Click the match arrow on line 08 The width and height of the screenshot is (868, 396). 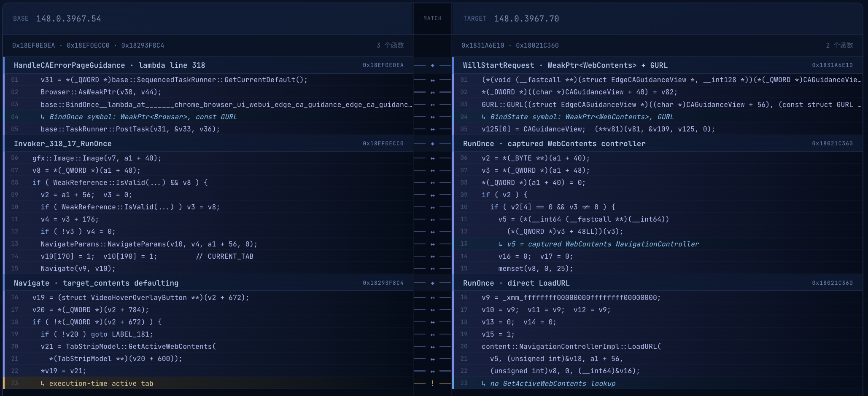click(432, 182)
